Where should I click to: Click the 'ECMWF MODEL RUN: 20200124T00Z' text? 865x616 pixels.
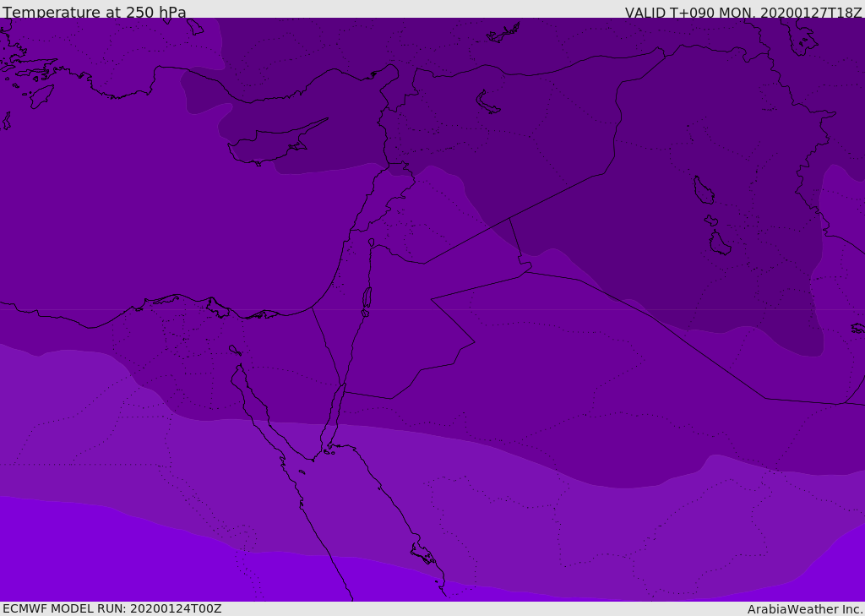coord(112,608)
